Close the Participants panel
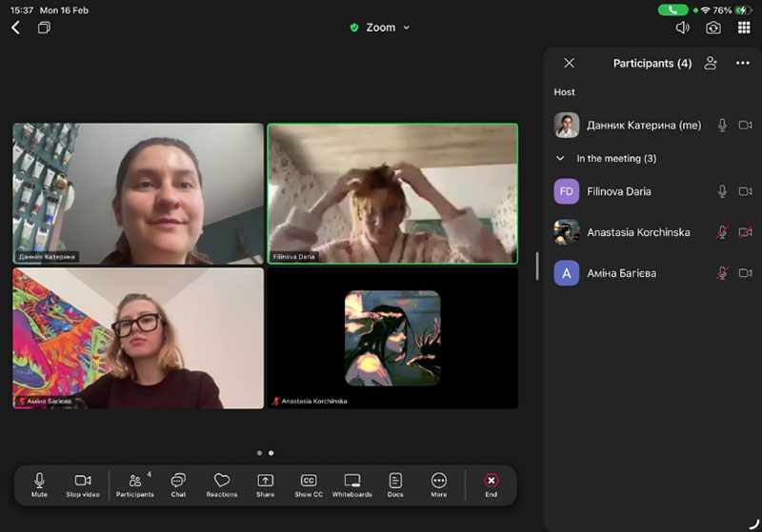Image resolution: width=762 pixels, height=532 pixels. (569, 64)
